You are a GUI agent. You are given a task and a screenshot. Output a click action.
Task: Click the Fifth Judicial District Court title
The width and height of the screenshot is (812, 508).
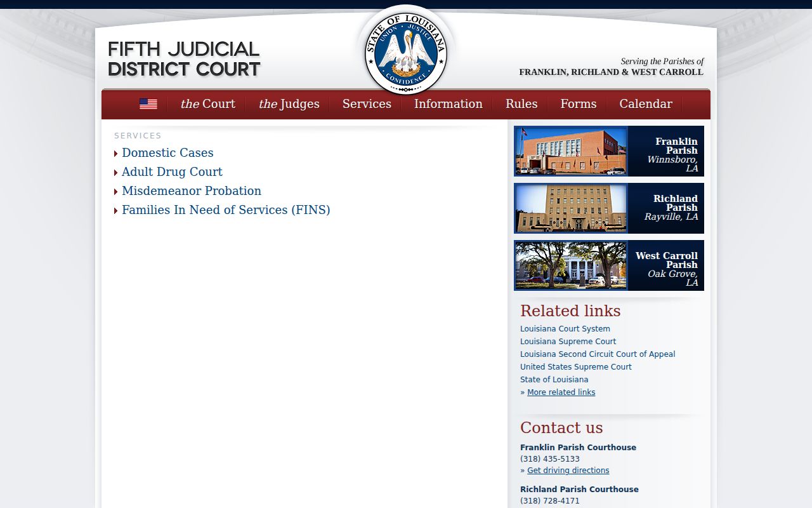point(184,59)
